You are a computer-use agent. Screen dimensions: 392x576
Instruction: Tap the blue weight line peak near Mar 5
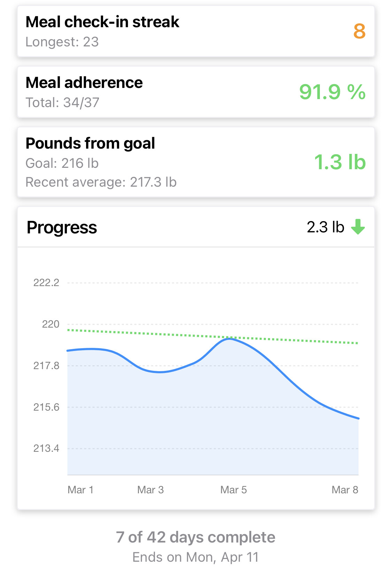[229, 338]
